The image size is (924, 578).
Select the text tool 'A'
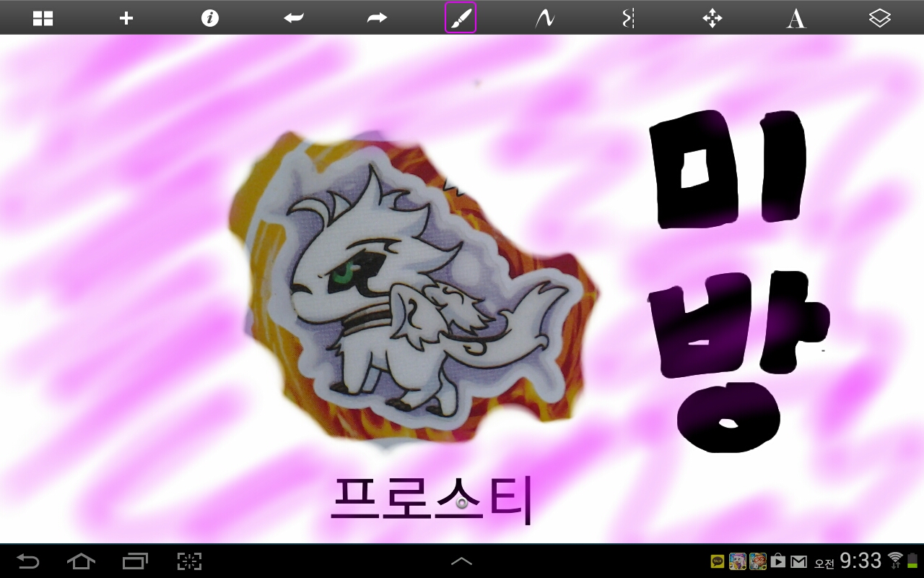796,18
